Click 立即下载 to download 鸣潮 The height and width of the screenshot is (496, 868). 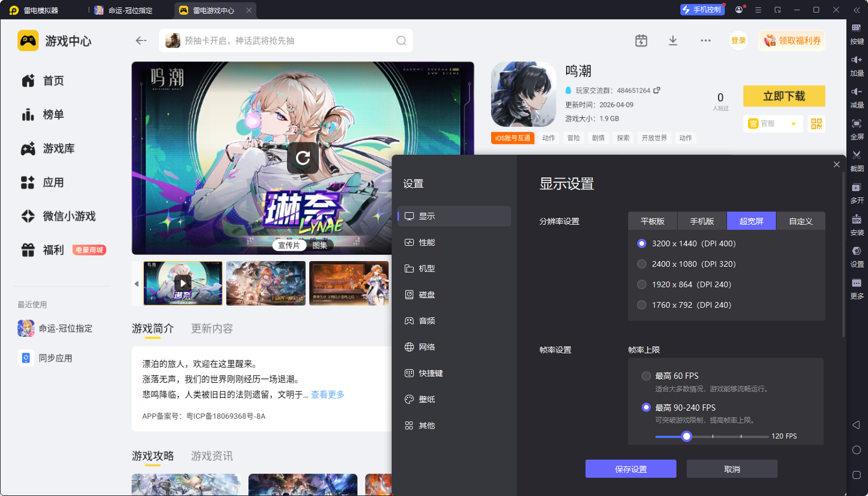(x=784, y=96)
